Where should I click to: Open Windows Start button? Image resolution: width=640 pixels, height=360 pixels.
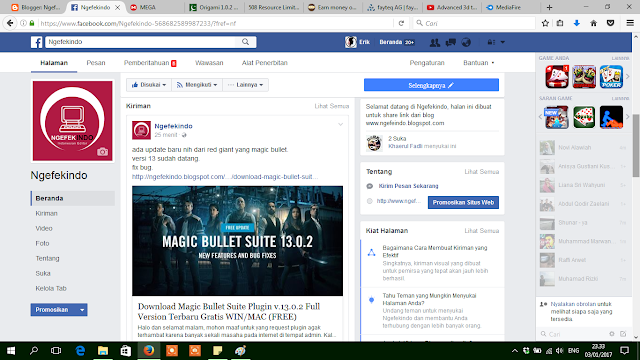[11, 351]
